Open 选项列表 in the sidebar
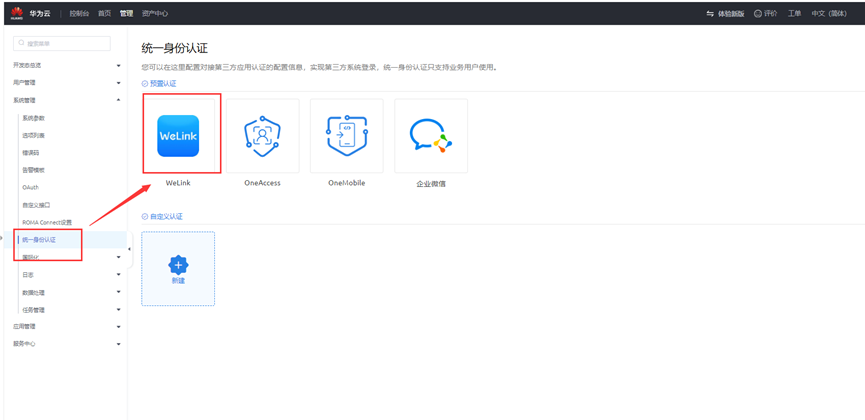Image resolution: width=865 pixels, height=420 pixels. point(34,135)
